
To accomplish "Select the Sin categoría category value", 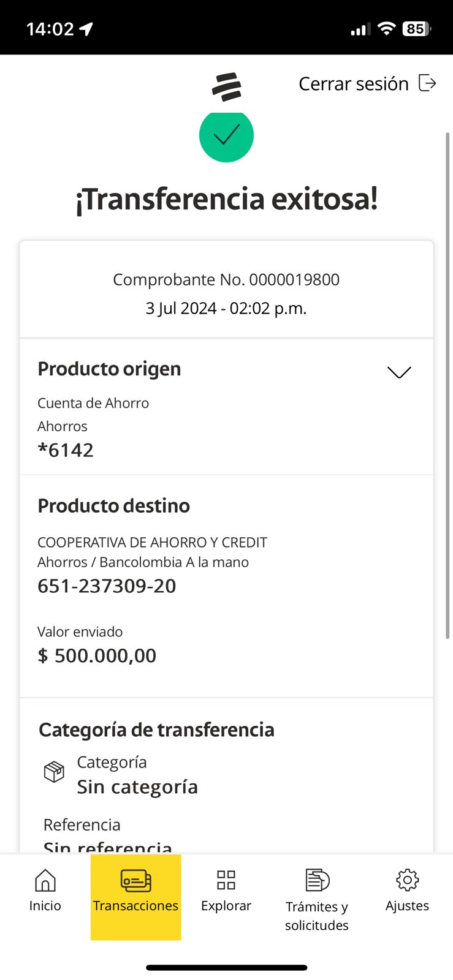I will [x=137, y=786].
